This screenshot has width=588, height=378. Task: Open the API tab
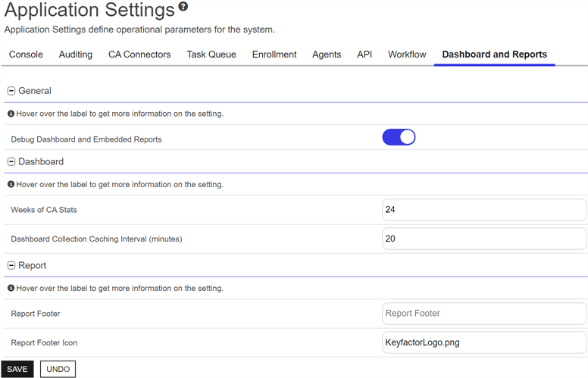click(364, 55)
